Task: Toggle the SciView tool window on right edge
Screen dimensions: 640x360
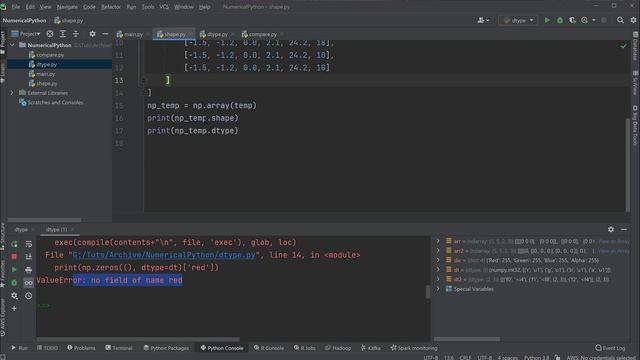Action: pos(636,83)
